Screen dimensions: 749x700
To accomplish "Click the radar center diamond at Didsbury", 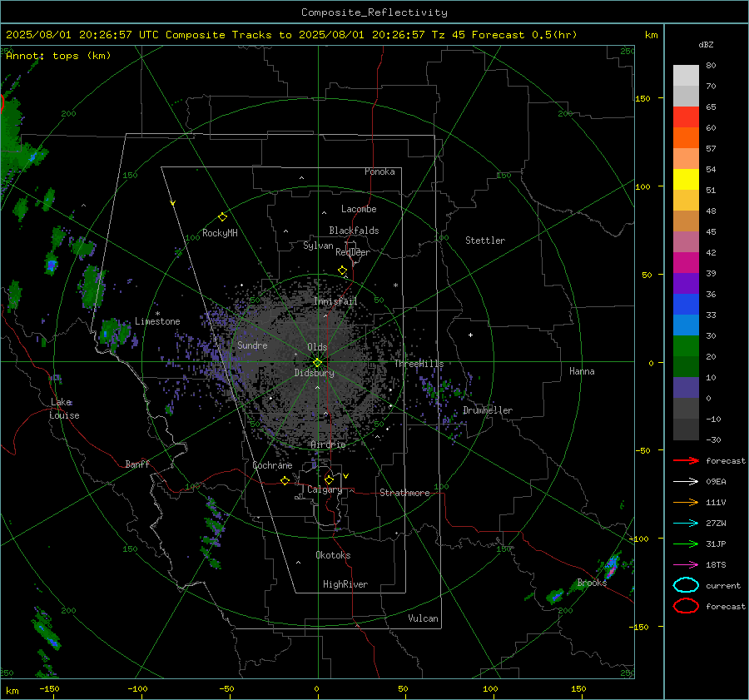I will coord(318,362).
